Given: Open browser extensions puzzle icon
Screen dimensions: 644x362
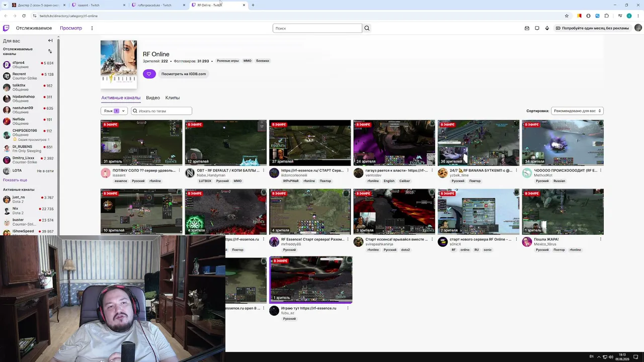Looking at the screenshot, I should [x=607, y=16].
